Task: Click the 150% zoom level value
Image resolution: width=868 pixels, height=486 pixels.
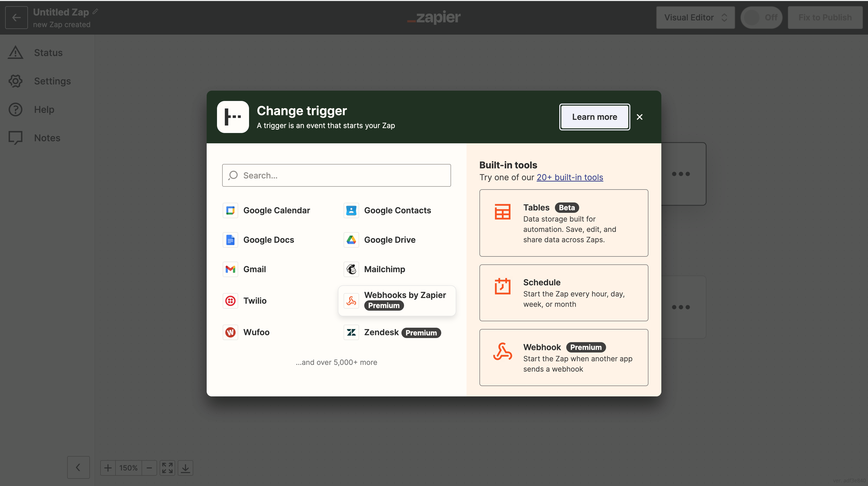Action: point(128,468)
